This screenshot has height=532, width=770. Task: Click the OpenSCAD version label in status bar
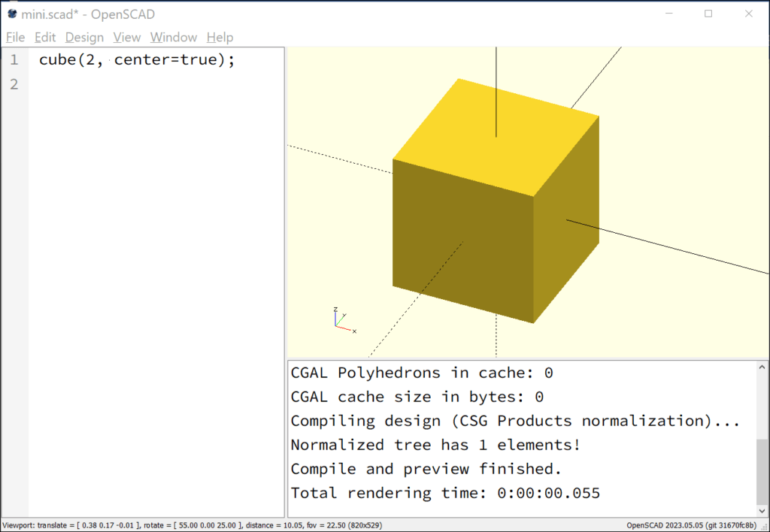coord(692,525)
